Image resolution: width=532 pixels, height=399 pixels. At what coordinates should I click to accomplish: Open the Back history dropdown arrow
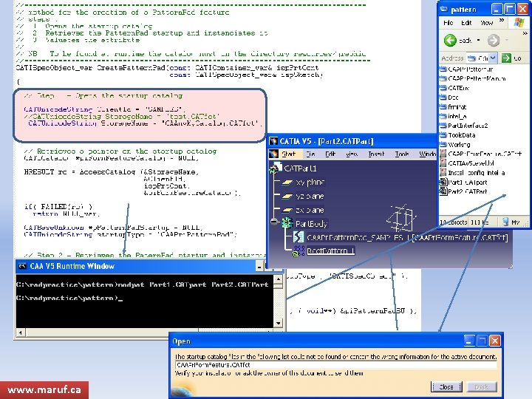coord(479,41)
